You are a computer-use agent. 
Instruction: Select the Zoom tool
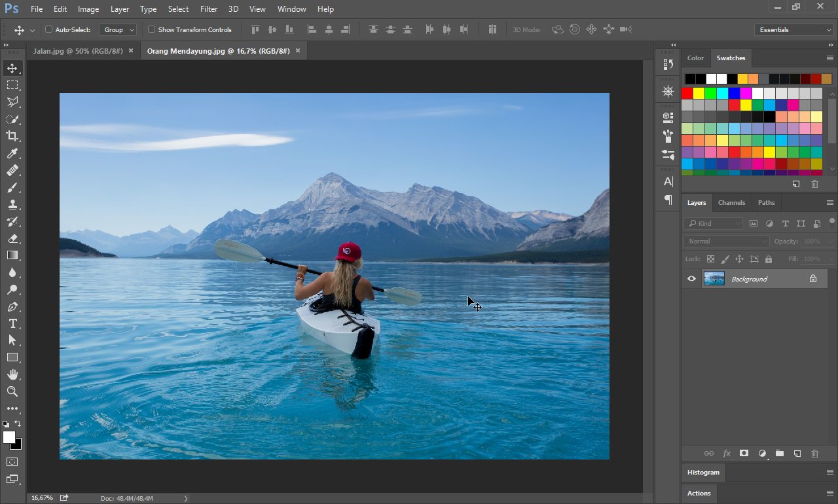point(12,391)
